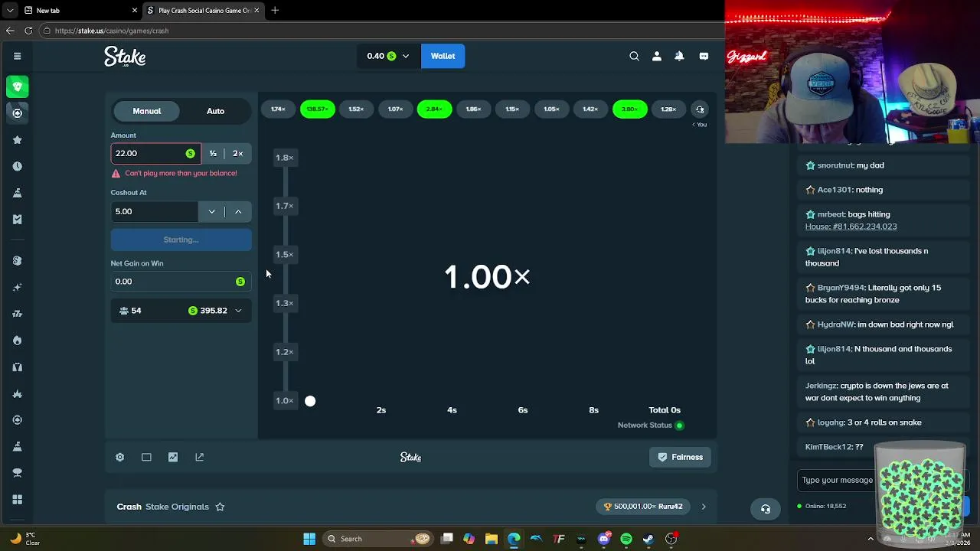Screen dimensions: 980x551
Task: Click the 1.28× result pill
Action: [668, 109]
